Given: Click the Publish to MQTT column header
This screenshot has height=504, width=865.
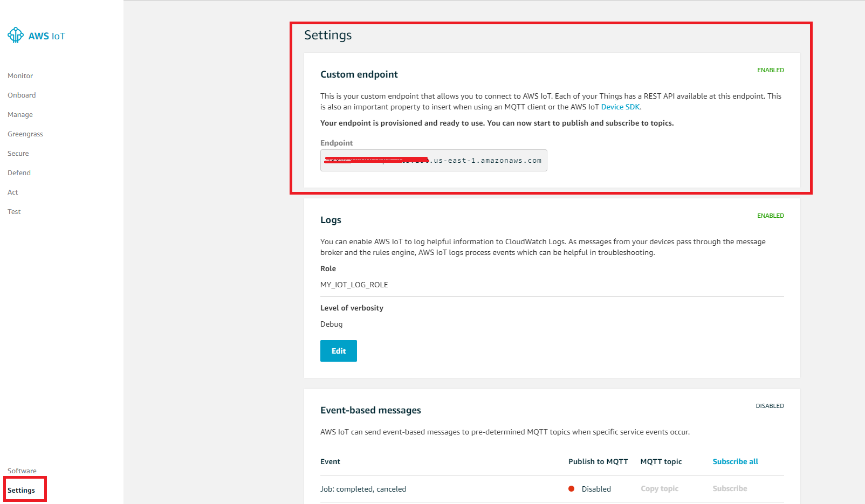Looking at the screenshot, I should [x=598, y=461].
